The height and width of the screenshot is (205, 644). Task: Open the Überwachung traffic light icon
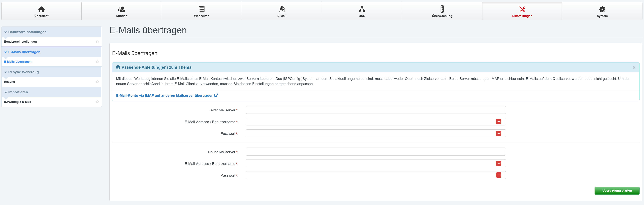tap(442, 9)
